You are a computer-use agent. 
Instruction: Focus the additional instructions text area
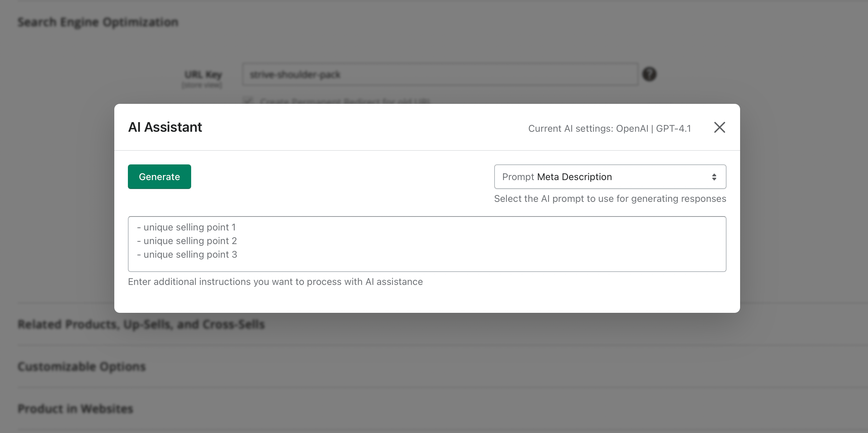[427, 244]
